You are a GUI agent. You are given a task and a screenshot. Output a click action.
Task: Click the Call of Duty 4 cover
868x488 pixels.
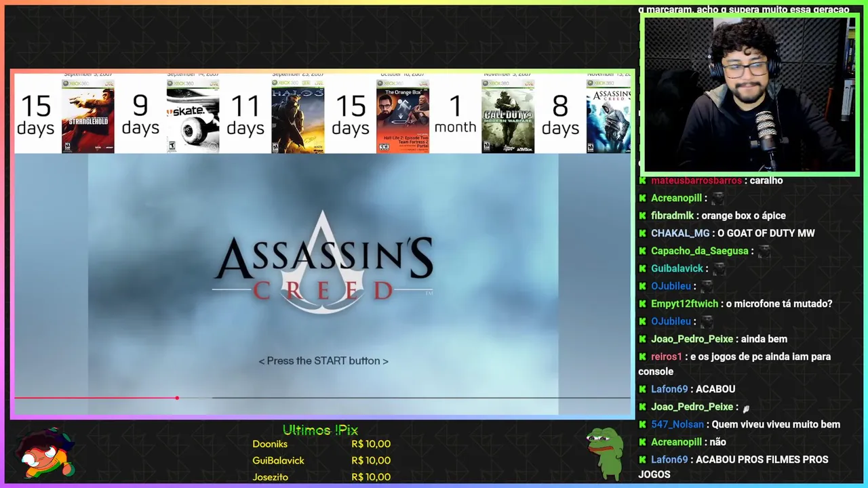508,116
